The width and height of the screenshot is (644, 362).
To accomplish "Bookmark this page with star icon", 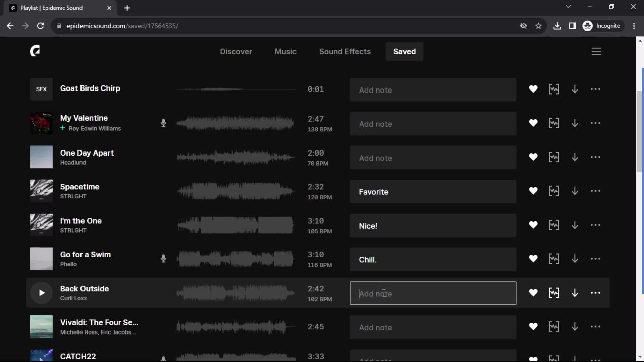I will (538, 26).
